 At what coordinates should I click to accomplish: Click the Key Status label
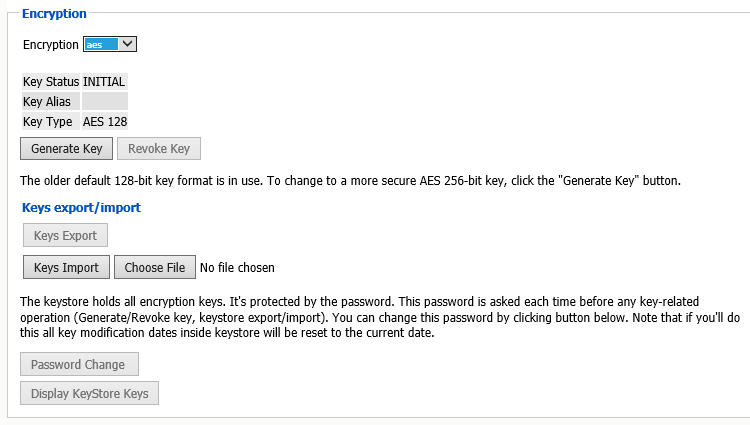(50, 81)
